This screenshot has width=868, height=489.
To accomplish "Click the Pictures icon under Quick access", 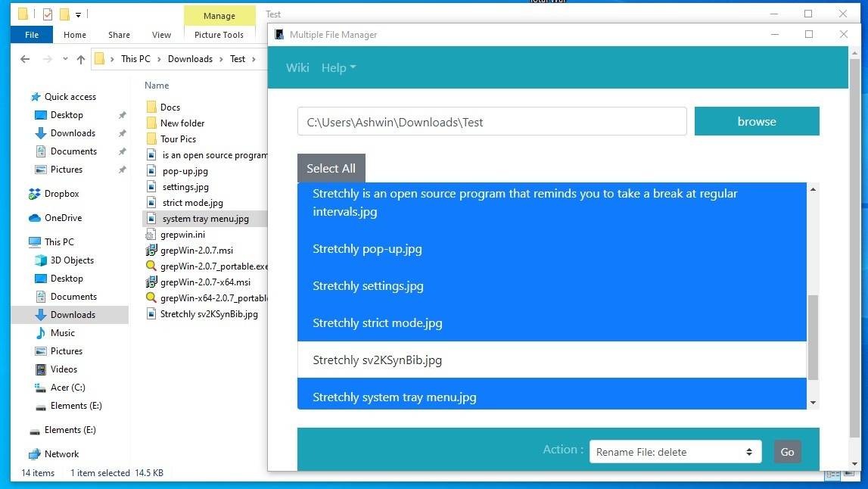I will click(x=40, y=170).
